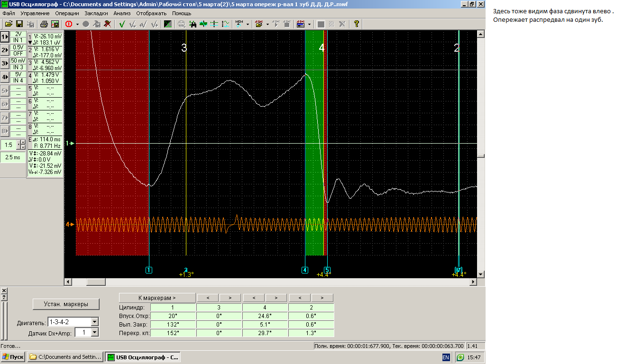This screenshot has width=634, height=364.
Task: Click the black-green contrast square icon
Action: click(x=168, y=24)
